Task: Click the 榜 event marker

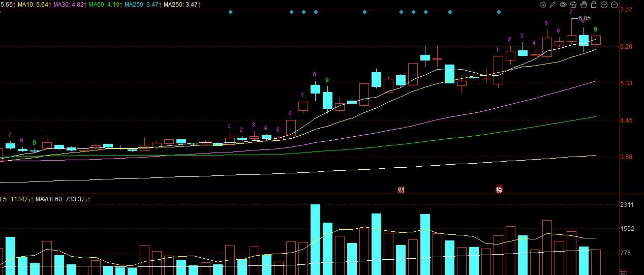Action: pyautogui.click(x=499, y=190)
